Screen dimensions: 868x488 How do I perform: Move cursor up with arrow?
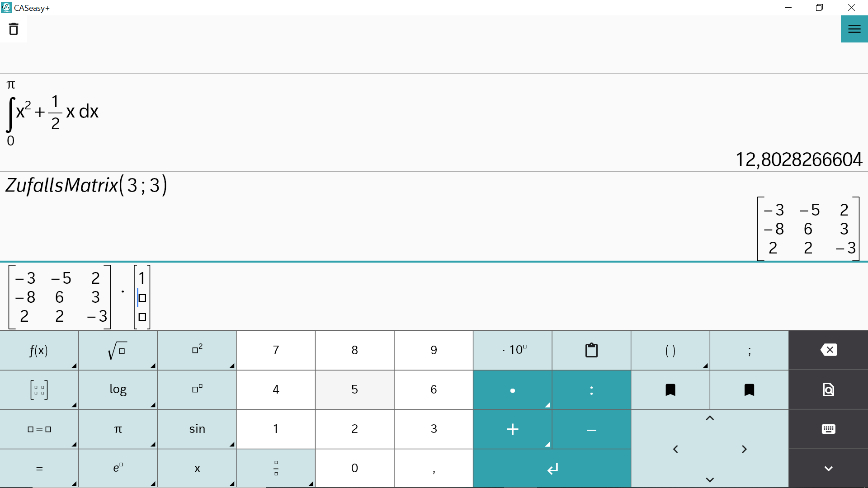pyautogui.click(x=710, y=418)
